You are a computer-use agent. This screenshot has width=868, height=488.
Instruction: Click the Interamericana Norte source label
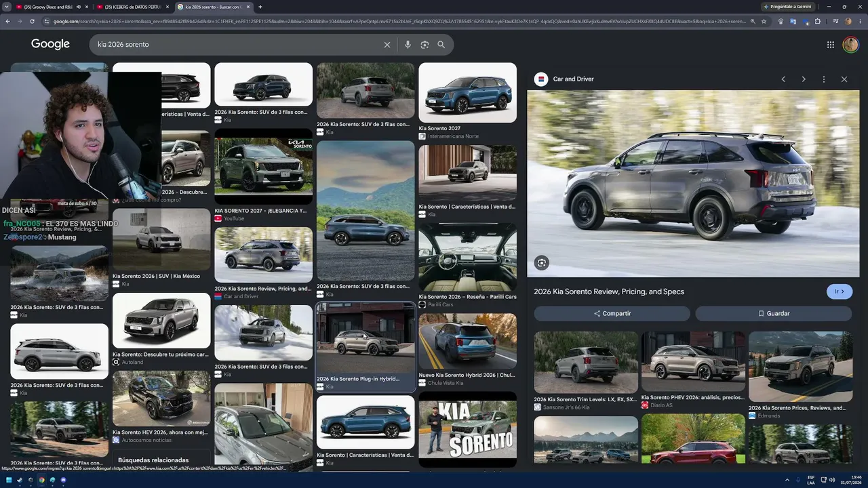pyautogui.click(x=453, y=136)
